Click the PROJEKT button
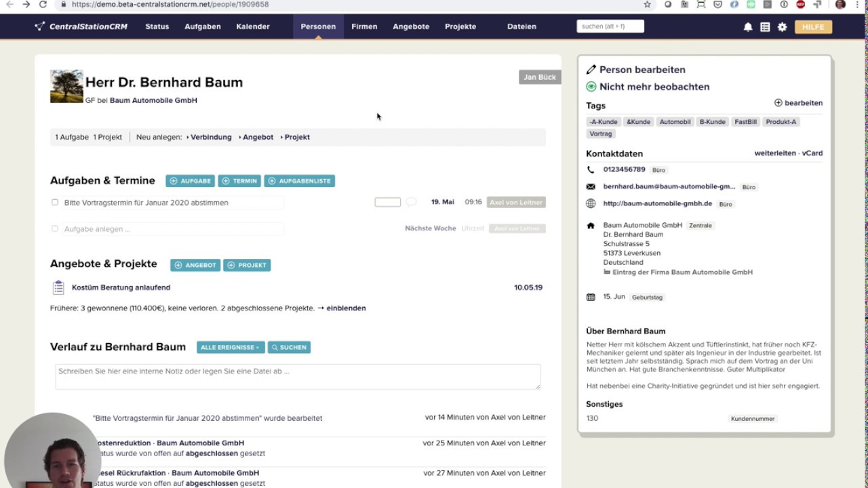This screenshot has height=488, width=868. click(x=247, y=265)
